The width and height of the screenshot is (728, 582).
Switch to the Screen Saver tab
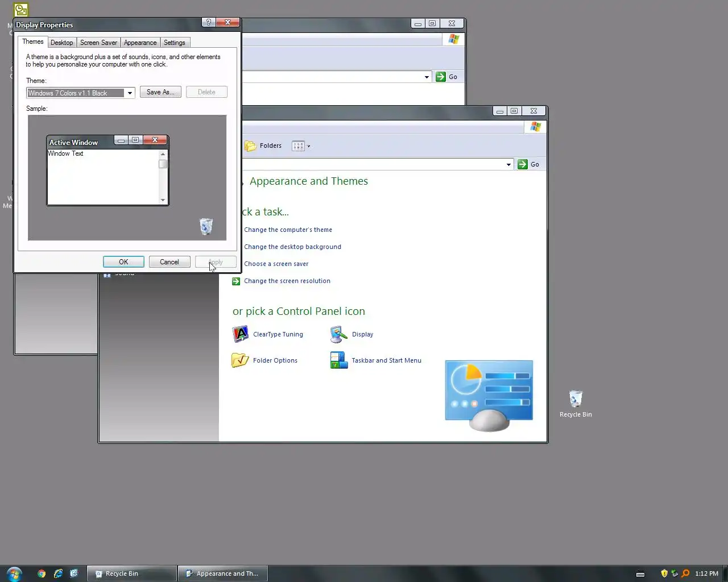98,43
